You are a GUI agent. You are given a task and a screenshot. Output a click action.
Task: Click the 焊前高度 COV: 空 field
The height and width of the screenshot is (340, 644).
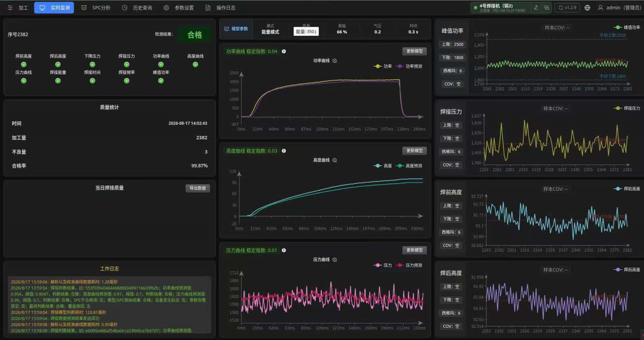pyautogui.click(x=451, y=245)
